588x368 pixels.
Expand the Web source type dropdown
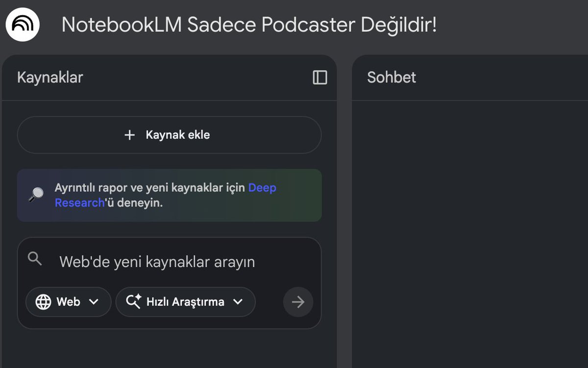coord(68,302)
